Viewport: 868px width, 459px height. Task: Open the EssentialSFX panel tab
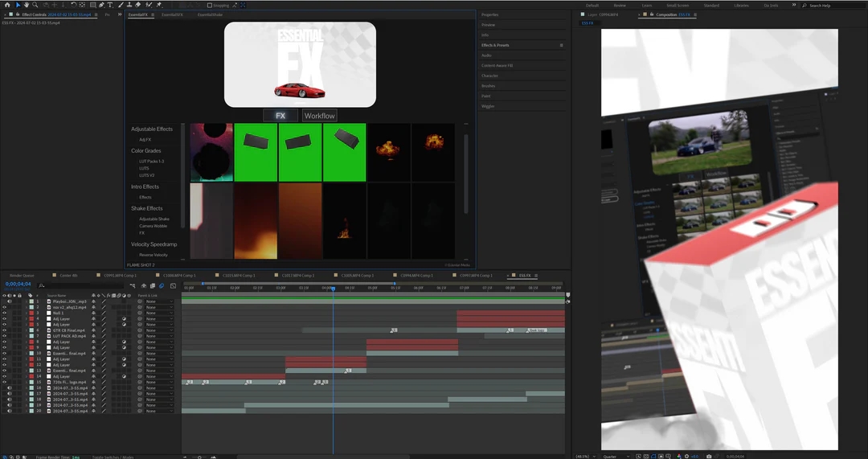(172, 14)
